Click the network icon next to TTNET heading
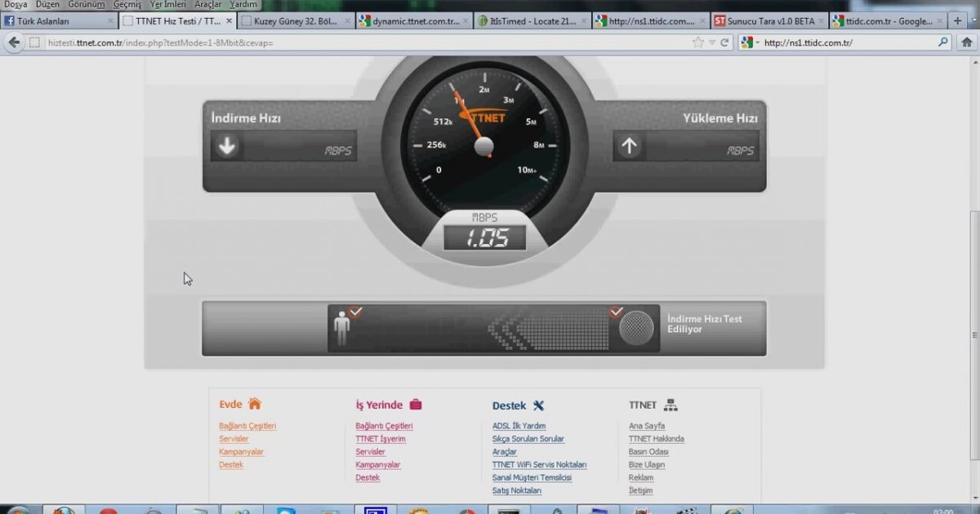Viewport: 980px width, 514px height. pyautogui.click(x=671, y=405)
